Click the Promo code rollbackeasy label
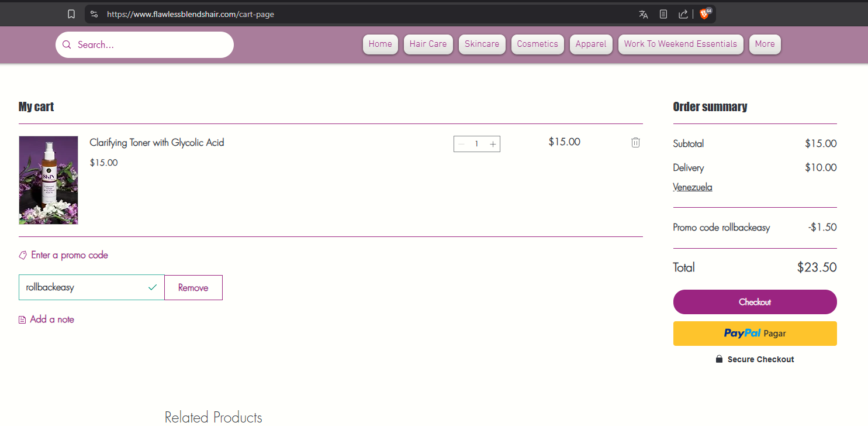Image resolution: width=868 pixels, height=426 pixels. pyautogui.click(x=721, y=228)
